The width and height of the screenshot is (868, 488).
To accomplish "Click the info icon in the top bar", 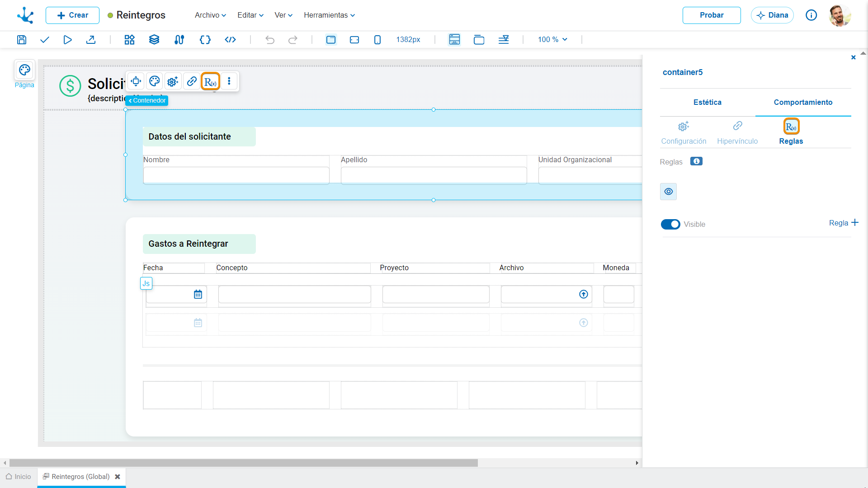I will coord(811,15).
